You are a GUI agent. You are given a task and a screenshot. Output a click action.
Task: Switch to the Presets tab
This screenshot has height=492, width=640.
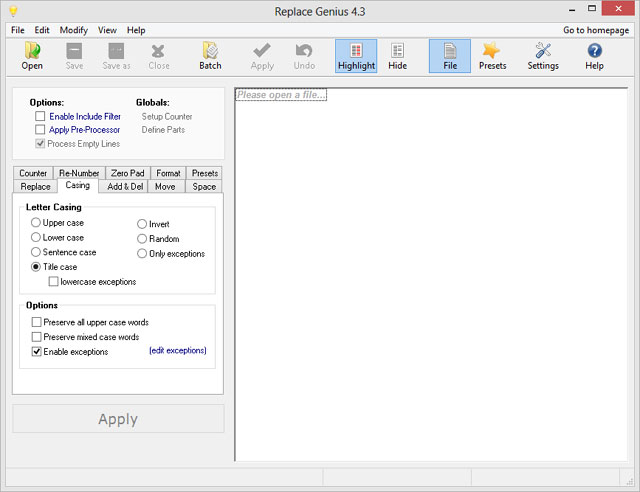204,173
